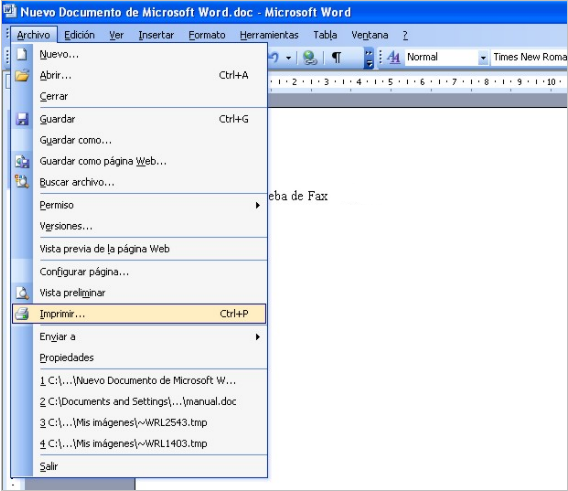Click the Styles and Formatting AA icon

(394, 57)
